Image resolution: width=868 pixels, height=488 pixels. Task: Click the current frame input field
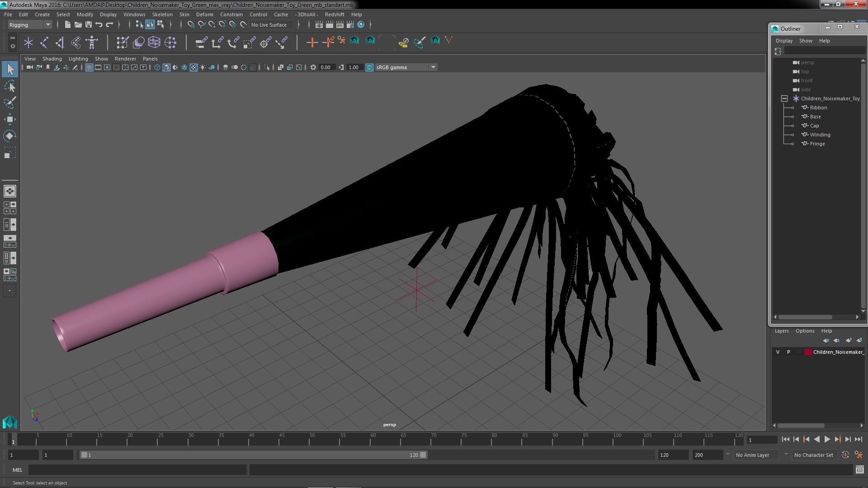(x=762, y=440)
